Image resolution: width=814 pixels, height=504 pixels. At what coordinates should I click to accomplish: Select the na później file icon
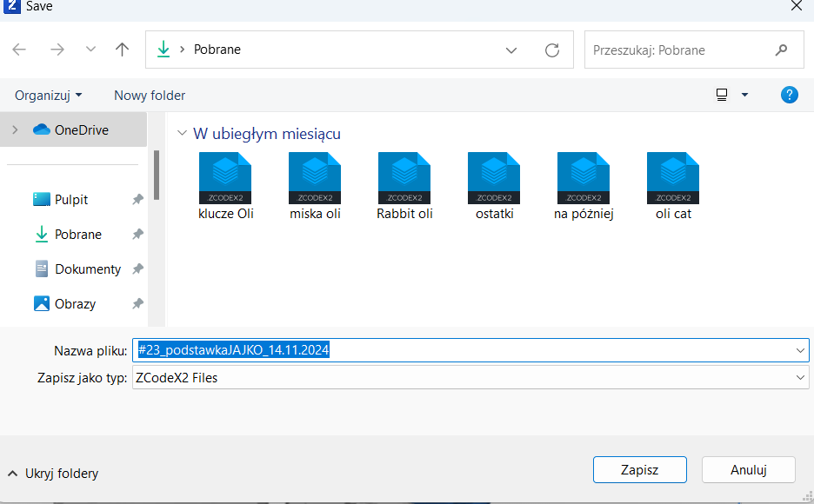(x=584, y=178)
